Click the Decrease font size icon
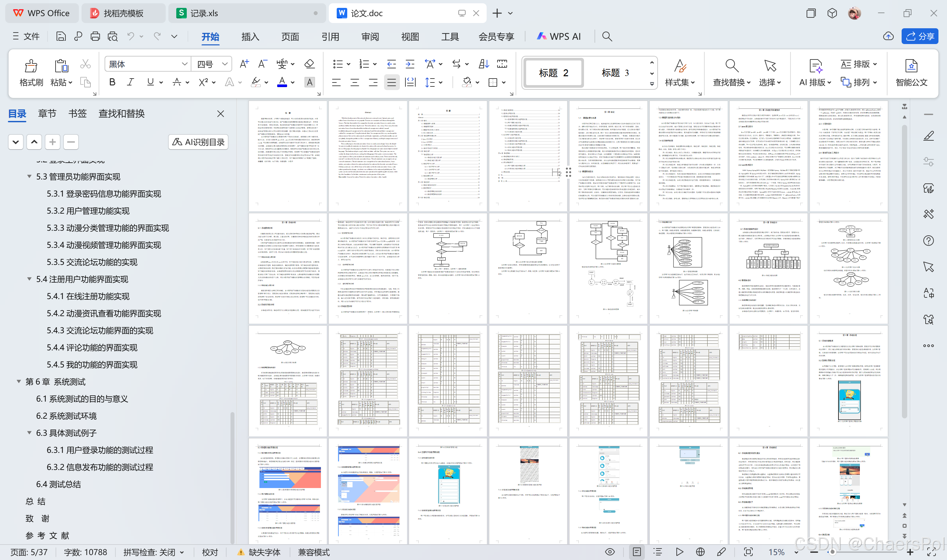This screenshot has width=947, height=560. (x=262, y=64)
